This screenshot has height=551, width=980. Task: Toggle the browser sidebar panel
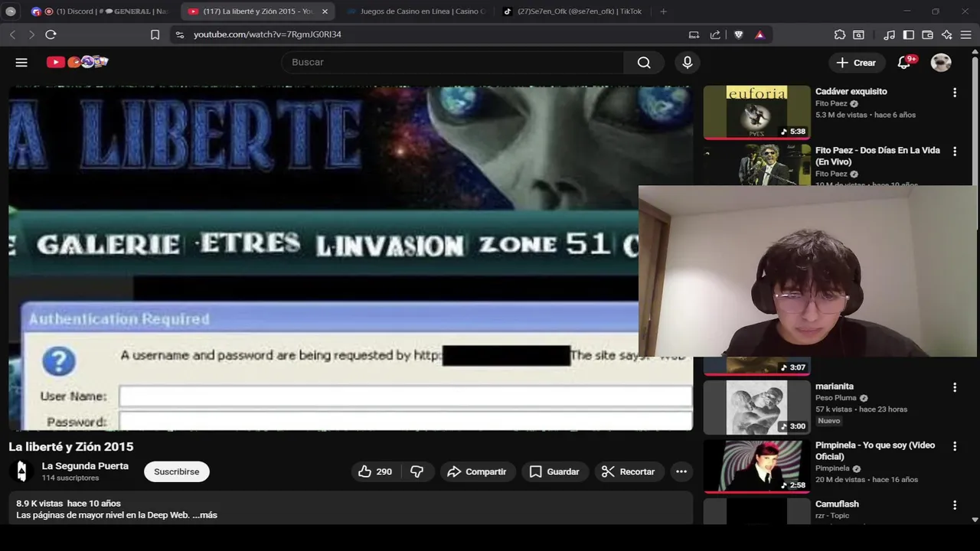(909, 34)
